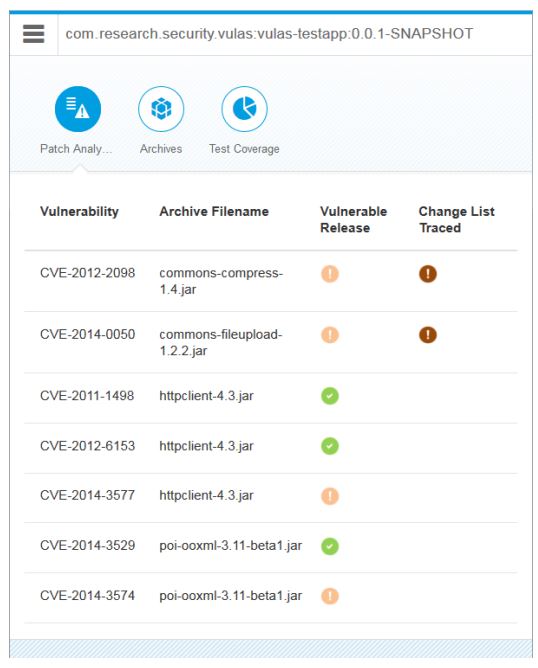The width and height of the screenshot is (538, 668).
Task: Click brown Change List Traced icon for CVE-2014-0050
Action: click(428, 335)
